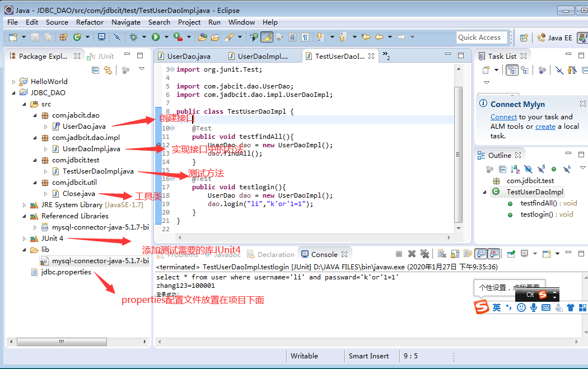Screen dimensions: 588x369
Task: Click the Connect link in Connect Mylyn panel
Action: 503,118
